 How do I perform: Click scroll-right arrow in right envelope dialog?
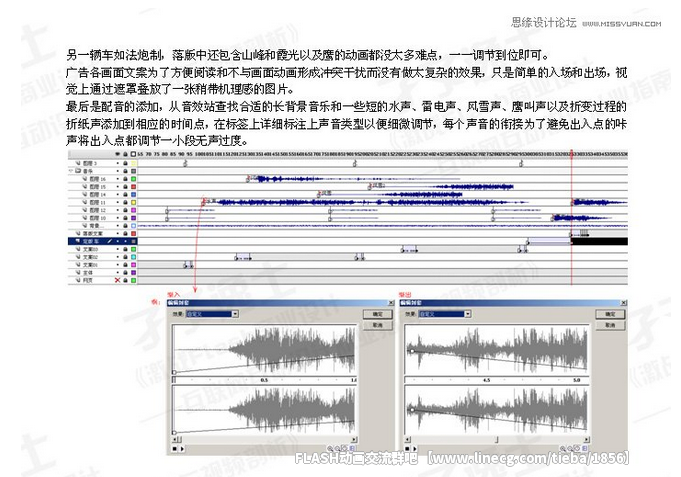[586, 440]
